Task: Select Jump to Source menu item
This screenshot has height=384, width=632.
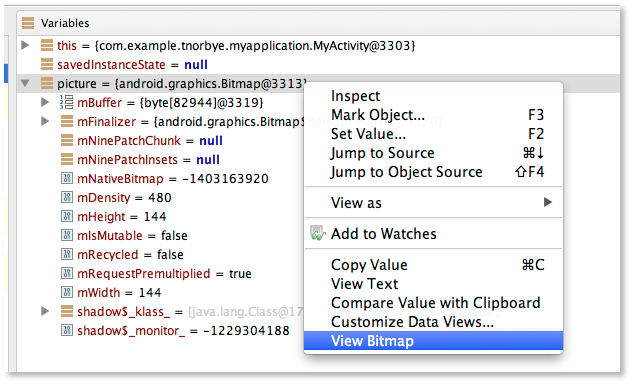Action: (x=383, y=153)
